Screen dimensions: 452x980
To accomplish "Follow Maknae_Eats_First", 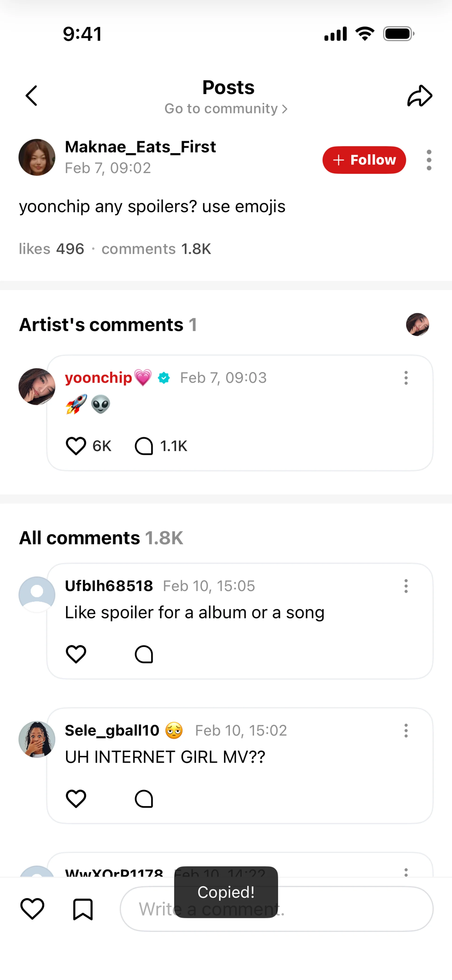I will coord(364,160).
